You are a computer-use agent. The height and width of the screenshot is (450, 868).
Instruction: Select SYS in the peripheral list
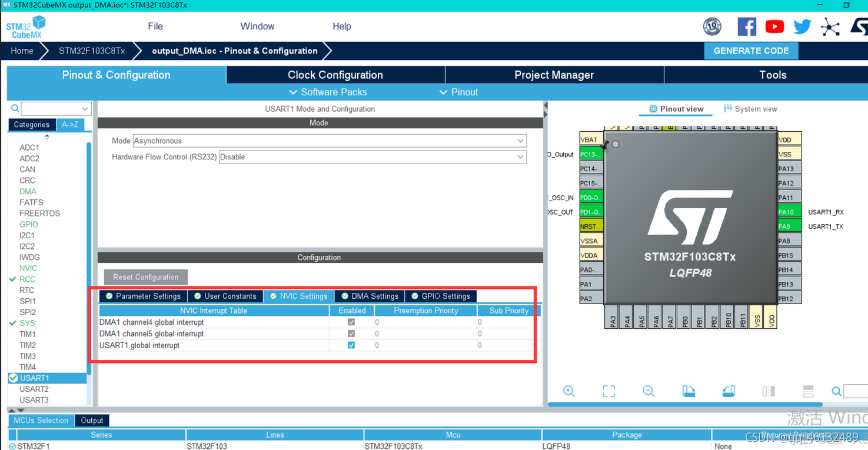27,323
